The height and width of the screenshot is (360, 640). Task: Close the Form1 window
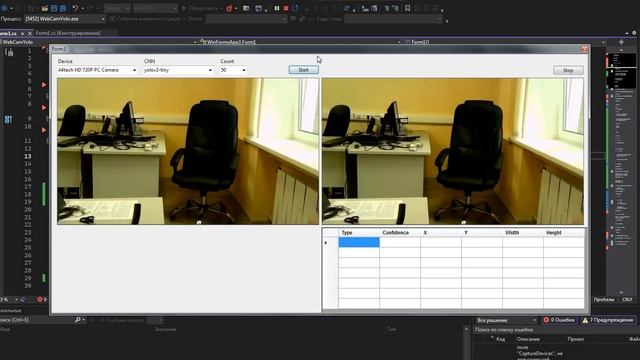click(x=584, y=49)
